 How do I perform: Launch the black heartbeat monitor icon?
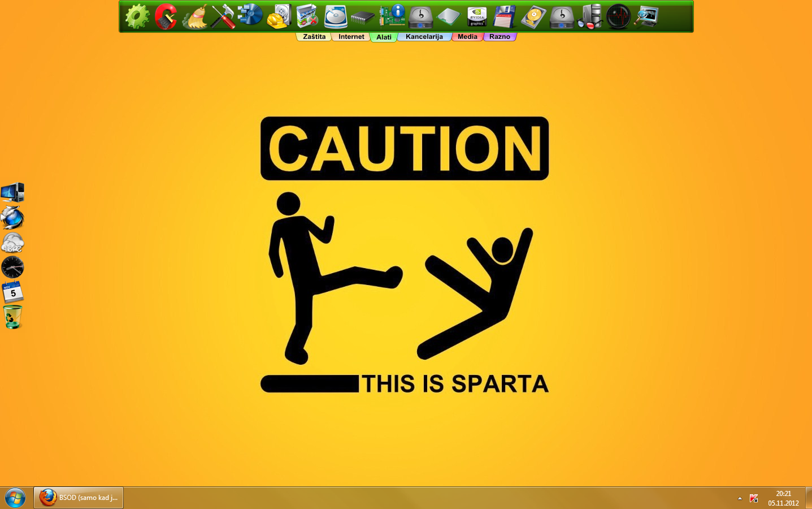coord(618,16)
